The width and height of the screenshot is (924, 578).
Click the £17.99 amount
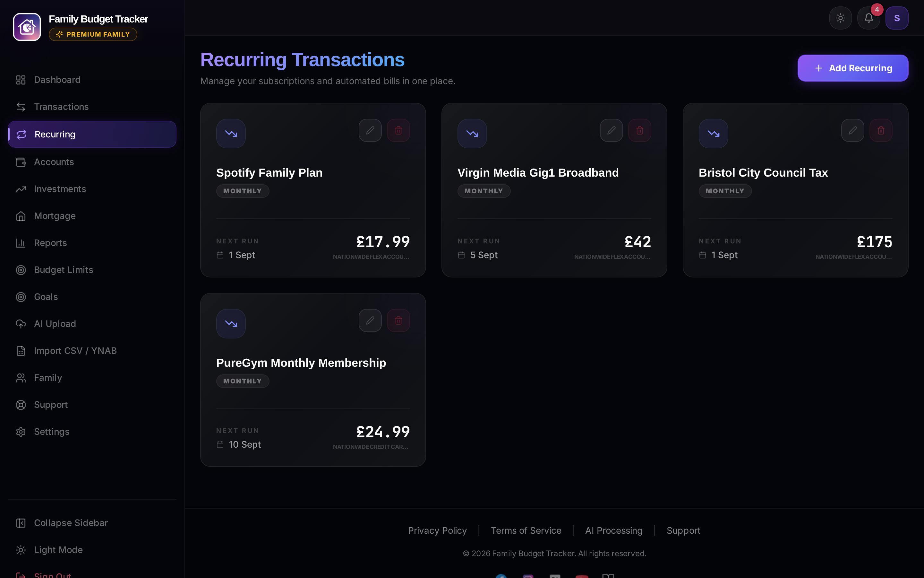tap(383, 241)
